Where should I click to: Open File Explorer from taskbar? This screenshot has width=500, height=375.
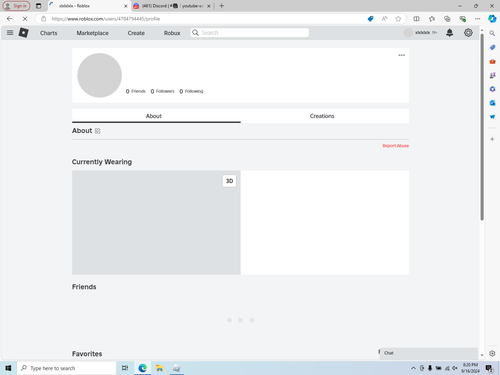(159, 368)
